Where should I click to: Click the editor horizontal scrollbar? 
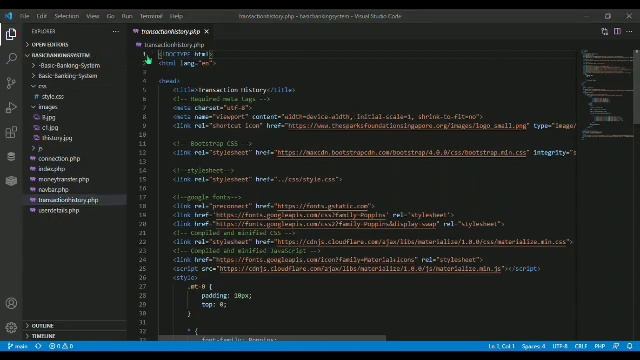[x=272, y=338]
